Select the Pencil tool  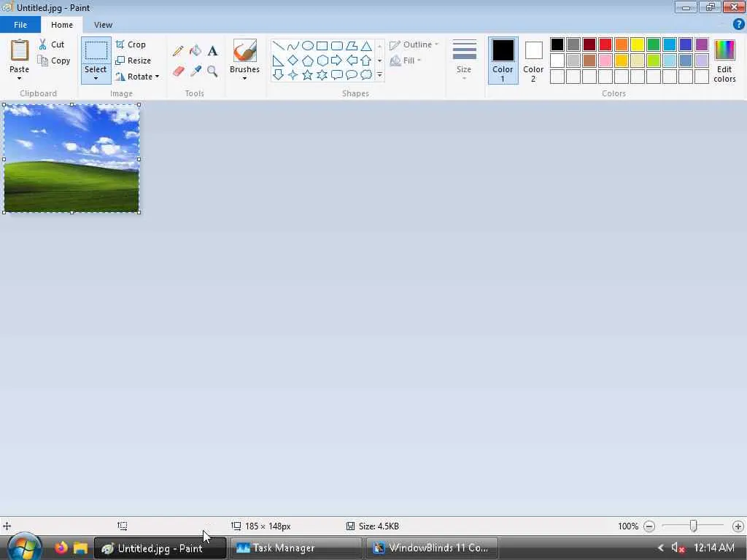click(178, 50)
